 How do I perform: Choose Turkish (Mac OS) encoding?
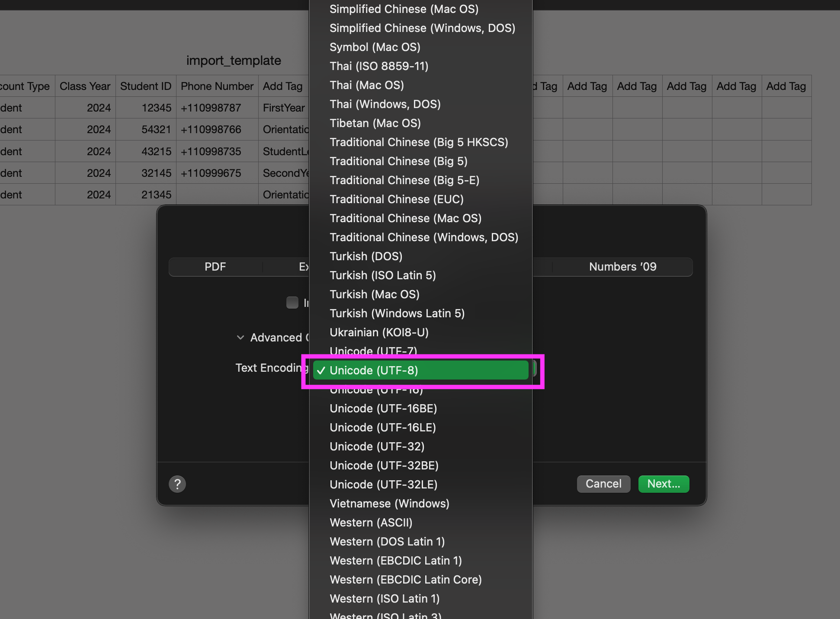tap(374, 294)
